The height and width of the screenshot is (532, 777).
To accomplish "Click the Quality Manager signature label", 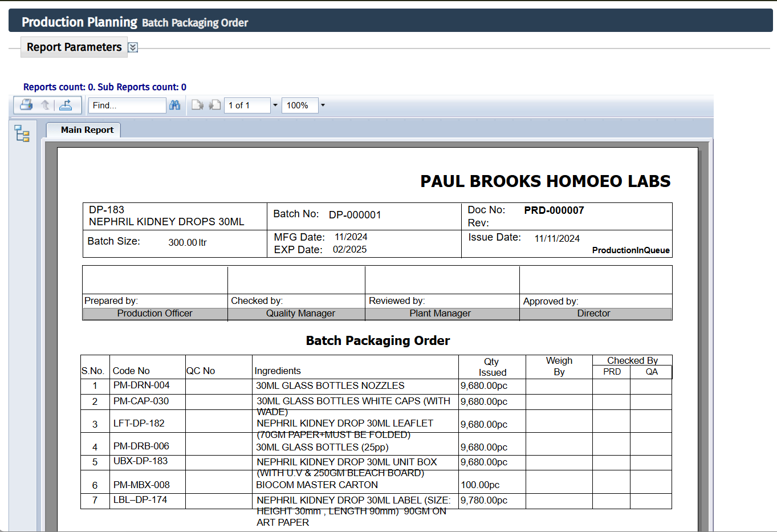I will pyautogui.click(x=300, y=314).
